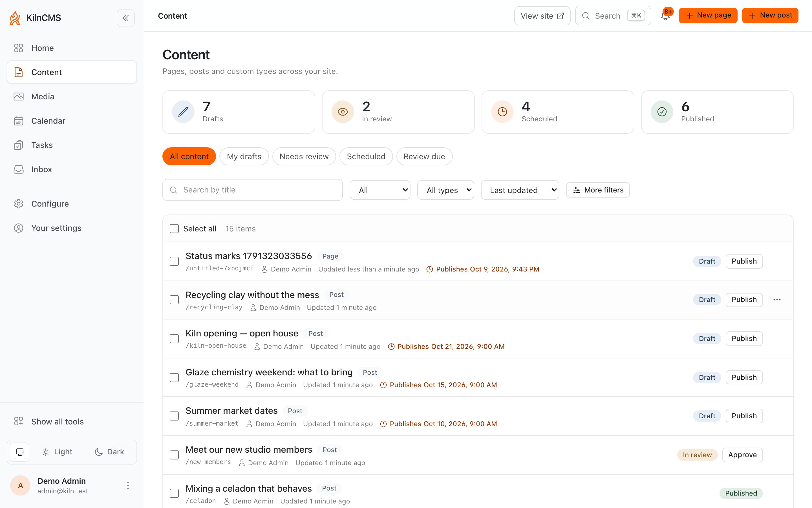The height and width of the screenshot is (508, 812).
Task: Click the In review eye stat card
Action: point(398,112)
